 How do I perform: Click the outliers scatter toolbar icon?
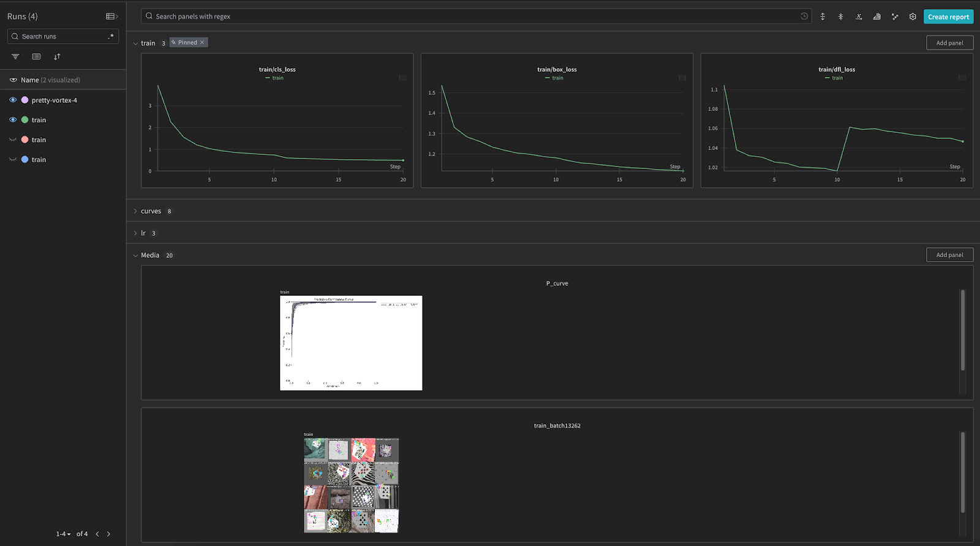(895, 17)
